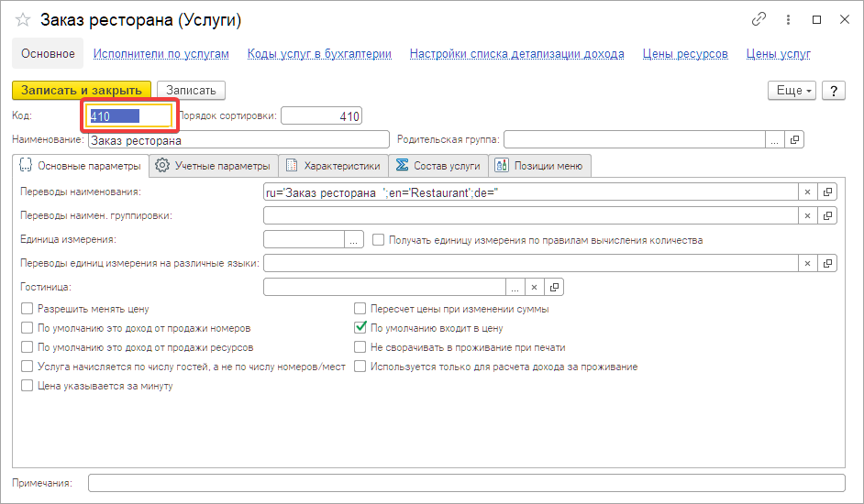Click the Примечания input field

tap(466, 483)
